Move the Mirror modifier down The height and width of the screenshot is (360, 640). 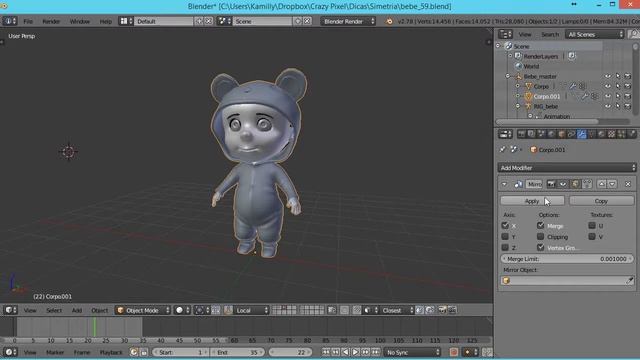(612, 184)
